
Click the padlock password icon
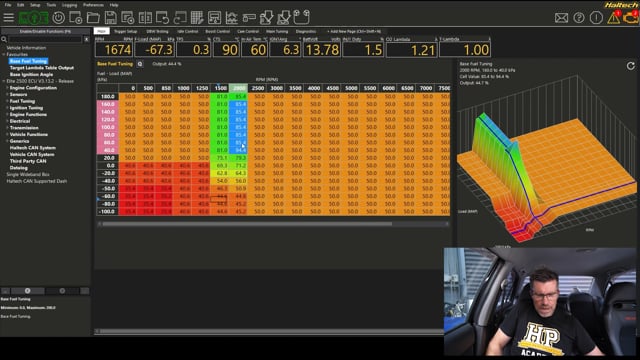click(249, 18)
